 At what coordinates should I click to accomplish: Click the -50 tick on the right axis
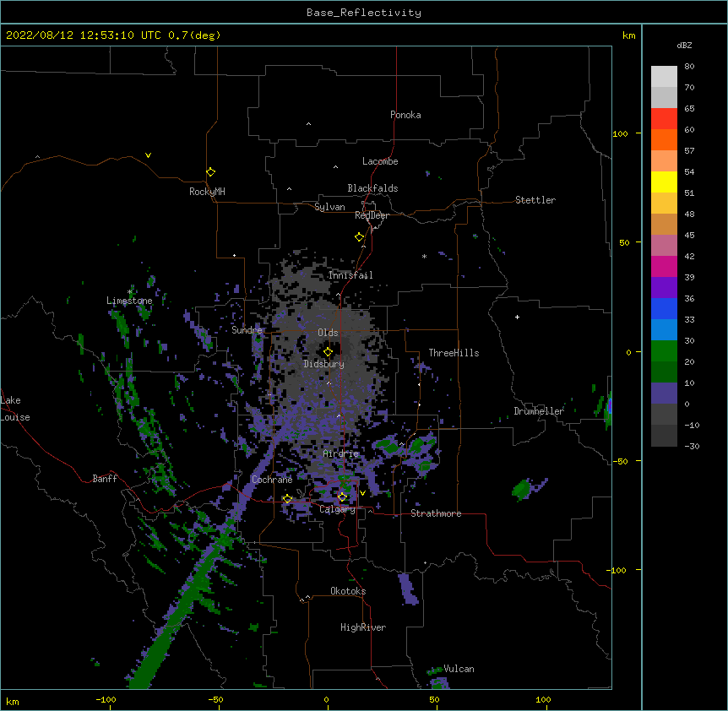(620, 461)
